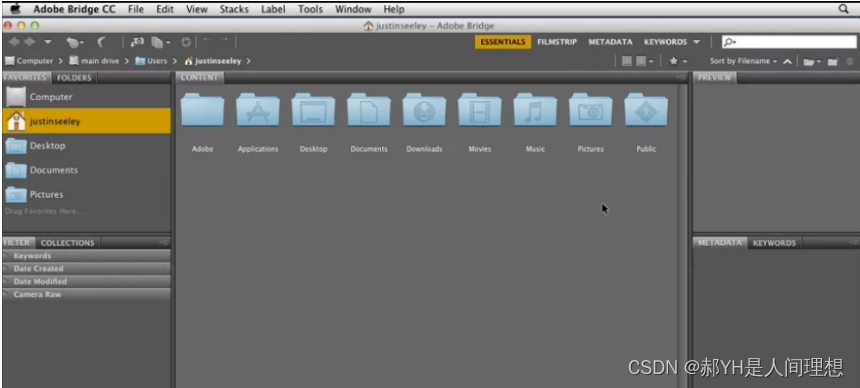Rotate 90 degrees clockwise icon

pos(224,42)
